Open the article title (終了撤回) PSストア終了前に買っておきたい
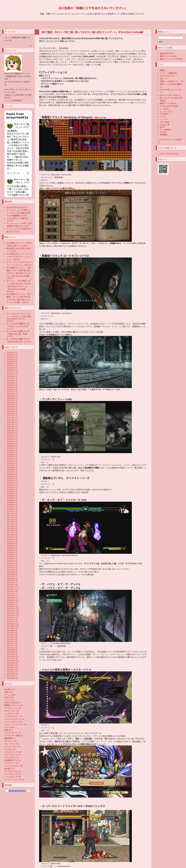 92,32
